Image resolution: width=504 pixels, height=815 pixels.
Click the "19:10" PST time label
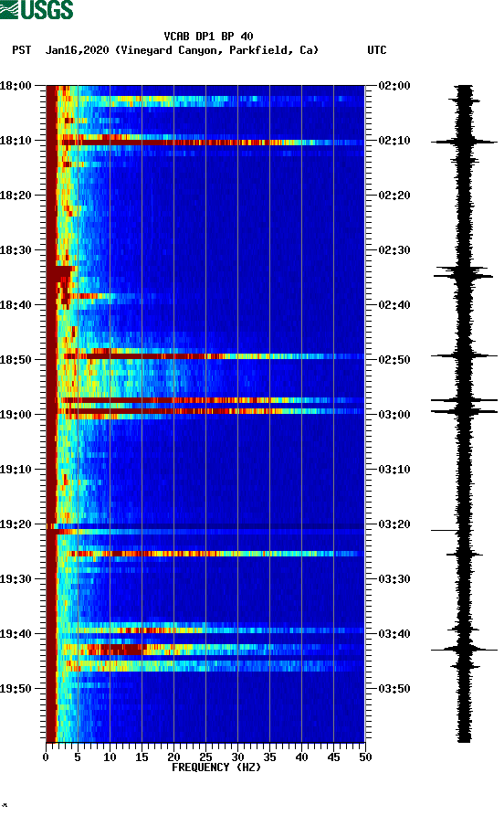(x=16, y=470)
